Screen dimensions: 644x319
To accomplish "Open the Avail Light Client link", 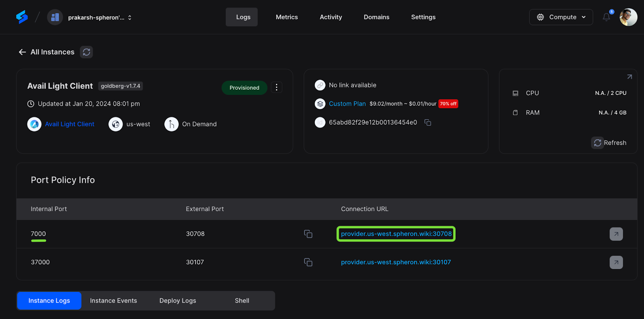I will (x=70, y=124).
